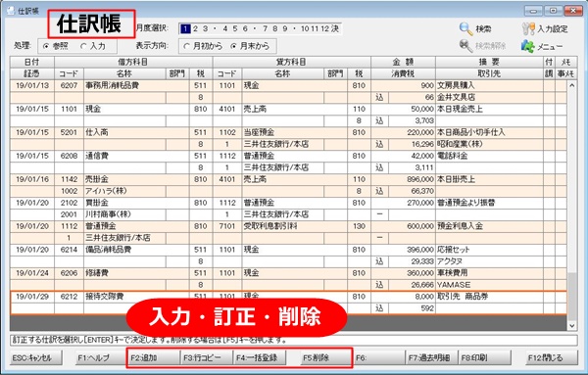
Task: Click the 仕訳帳 title bar icon
Action: point(11,10)
